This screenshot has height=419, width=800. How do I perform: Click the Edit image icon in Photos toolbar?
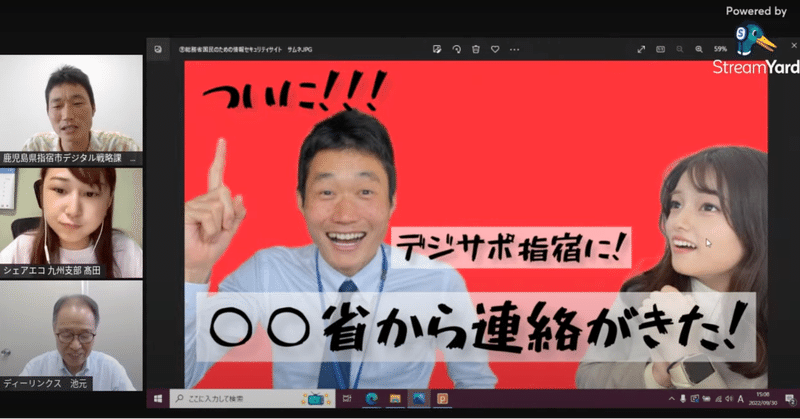point(437,49)
